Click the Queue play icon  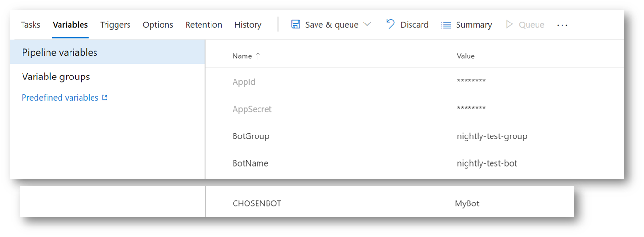click(509, 24)
